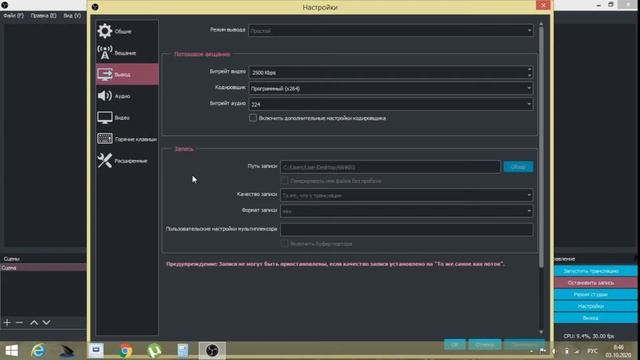Click Применить (Apply) in the settings dialog
640x360 pixels.
[524, 344]
